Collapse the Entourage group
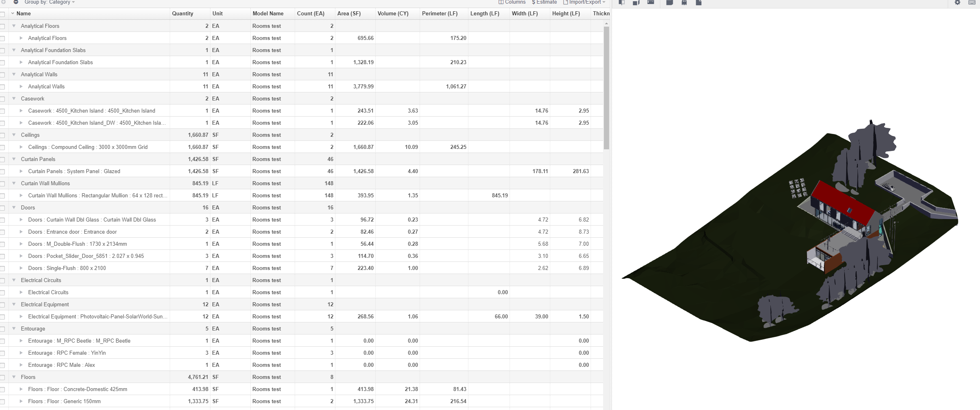The width and height of the screenshot is (980, 410). coord(14,328)
